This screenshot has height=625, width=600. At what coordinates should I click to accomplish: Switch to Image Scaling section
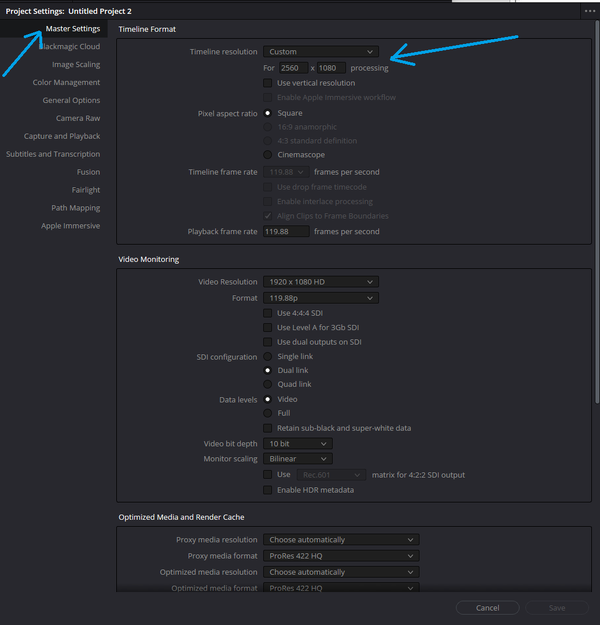[x=76, y=65]
